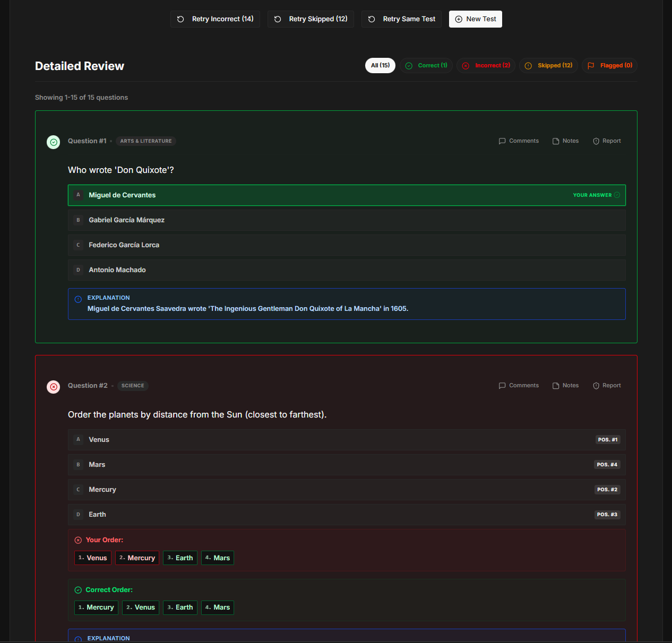This screenshot has height=643, width=672.
Task: Click Retry Incorrect (14) button
Action: pyautogui.click(x=215, y=19)
